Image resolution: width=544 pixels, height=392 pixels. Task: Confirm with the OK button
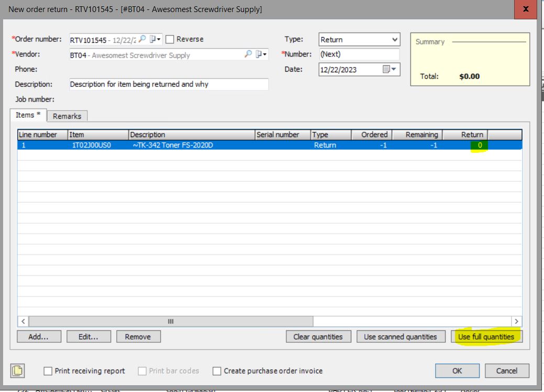pos(457,371)
